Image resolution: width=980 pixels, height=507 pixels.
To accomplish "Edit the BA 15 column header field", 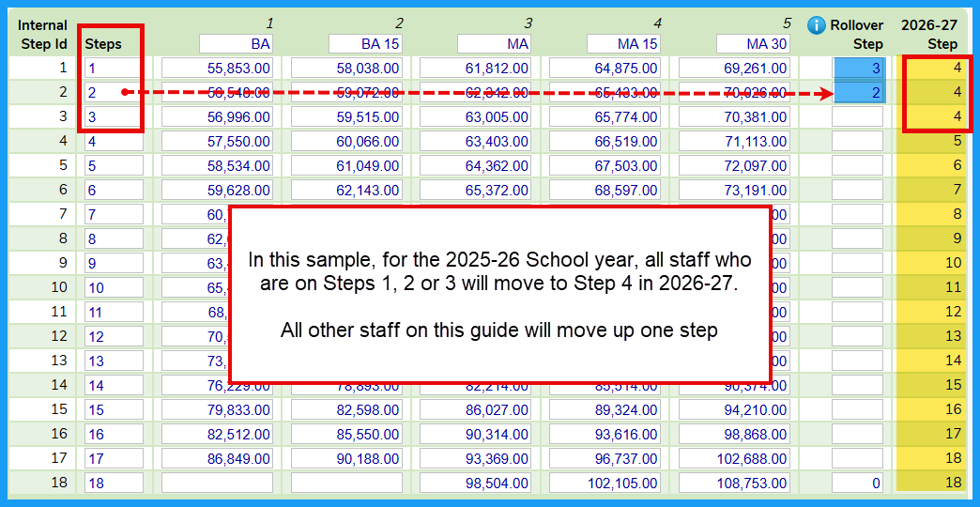I will point(366,44).
